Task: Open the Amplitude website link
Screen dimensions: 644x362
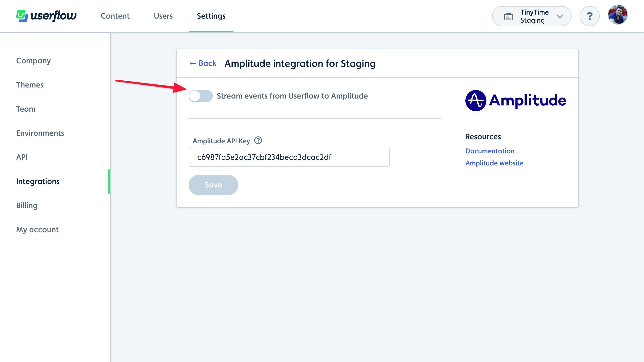Action: pyautogui.click(x=494, y=163)
